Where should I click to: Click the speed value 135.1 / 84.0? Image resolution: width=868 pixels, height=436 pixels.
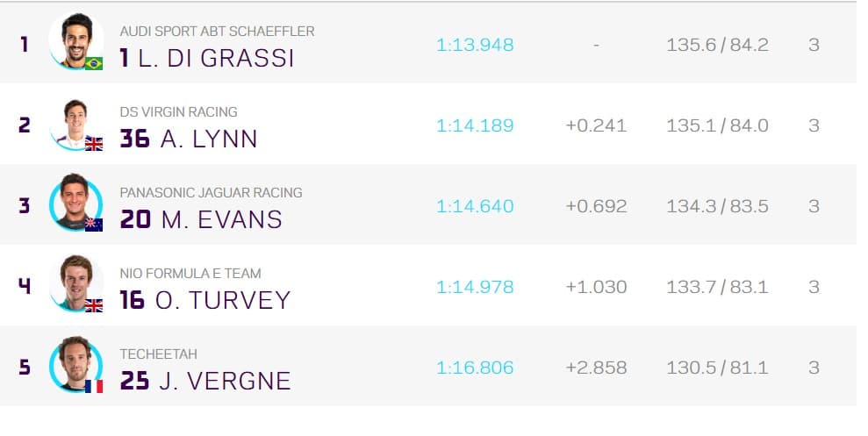717,125
